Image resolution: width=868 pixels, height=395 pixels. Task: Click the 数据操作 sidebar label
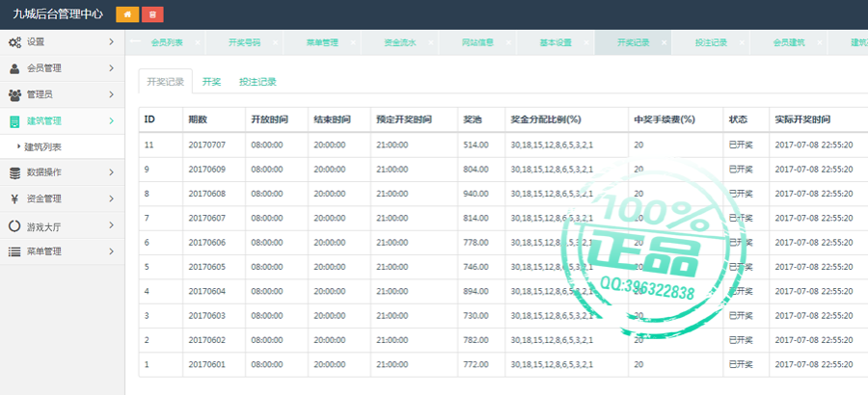(x=44, y=172)
